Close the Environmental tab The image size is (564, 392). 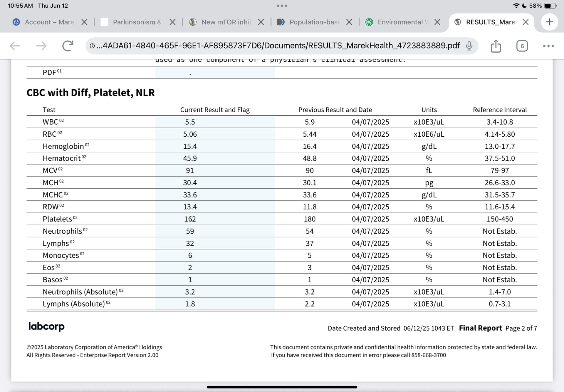coord(437,22)
